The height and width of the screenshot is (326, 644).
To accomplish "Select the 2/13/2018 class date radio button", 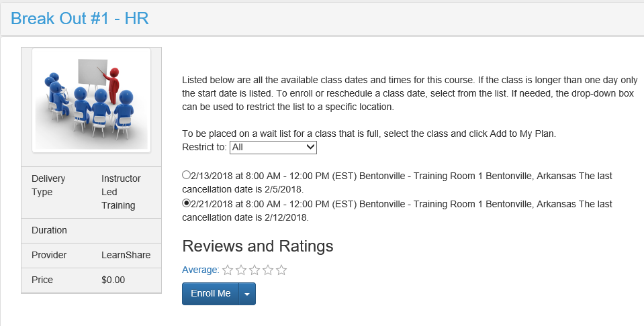I will click(186, 175).
